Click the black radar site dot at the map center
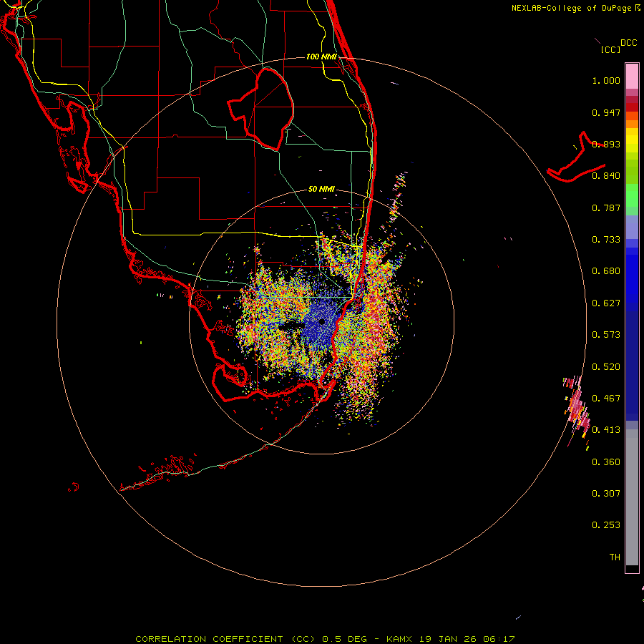This screenshot has height=644, width=644. point(322,322)
